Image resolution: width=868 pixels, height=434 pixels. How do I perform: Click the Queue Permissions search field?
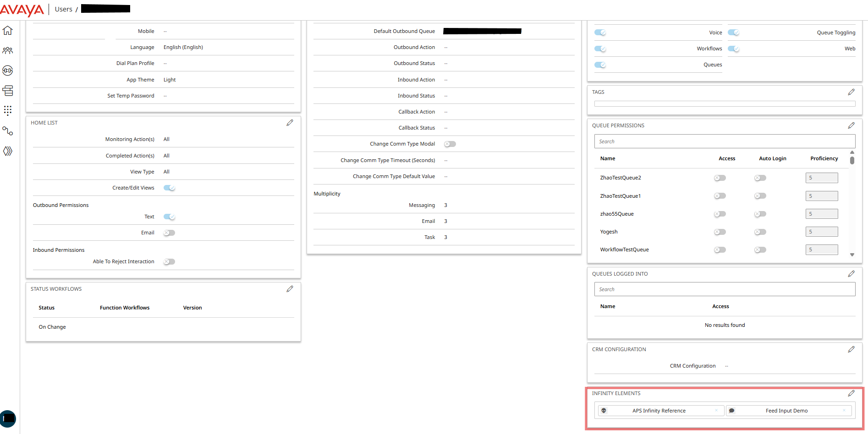pyautogui.click(x=725, y=141)
